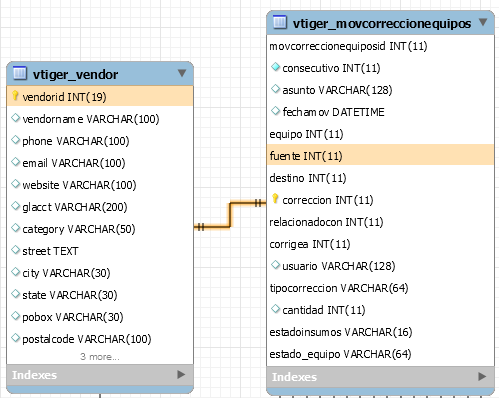
Task: Show the 3 more columns in vtiger_vendor
Action: (x=100, y=357)
